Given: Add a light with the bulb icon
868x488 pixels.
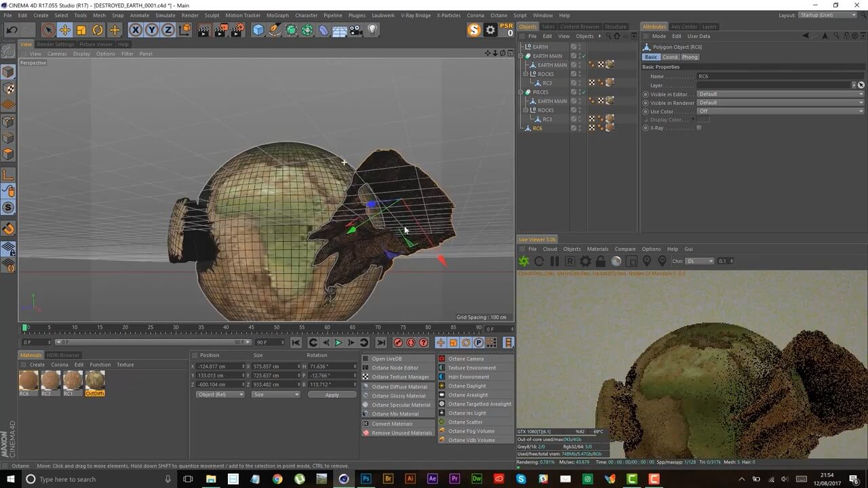Looking at the screenshot, I should (x=372, y=30).
